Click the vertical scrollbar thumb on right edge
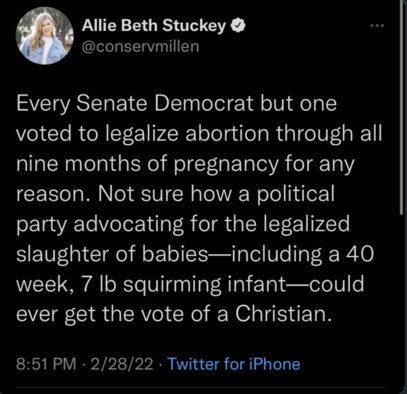The image size is (407, 394). 402,107
